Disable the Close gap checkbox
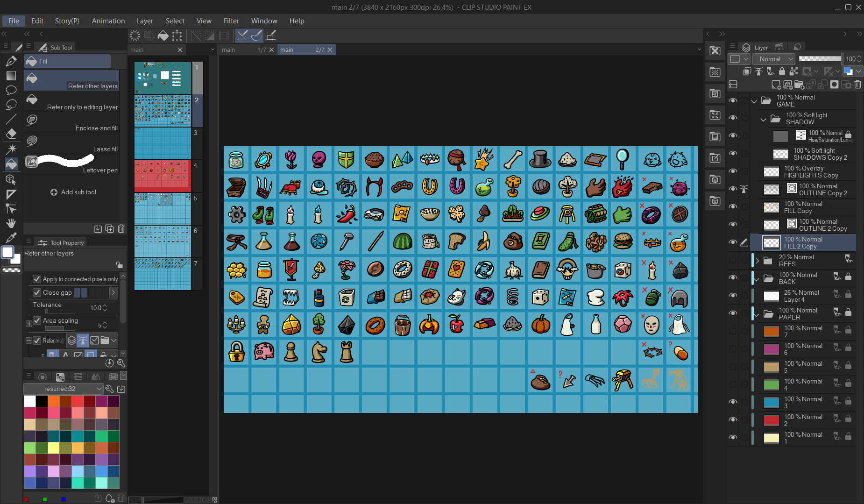 (x=37, y=292)
